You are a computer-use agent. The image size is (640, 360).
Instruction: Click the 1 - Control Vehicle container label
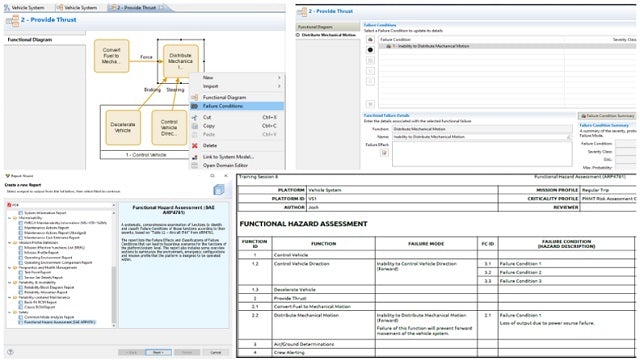click(146, 155)
